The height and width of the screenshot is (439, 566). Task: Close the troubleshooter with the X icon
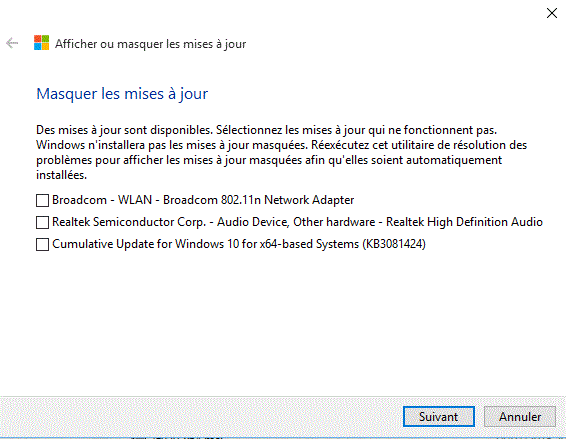(552, 13)
